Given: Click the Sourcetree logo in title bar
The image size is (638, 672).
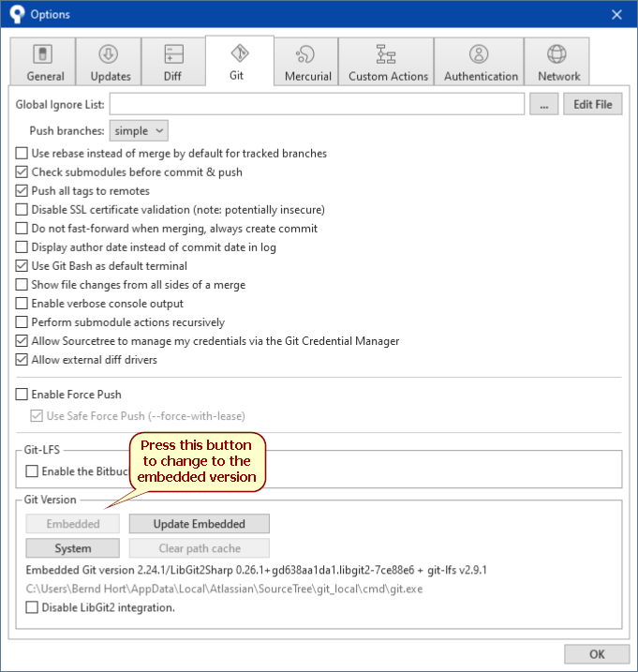Looking at the screenshot, I should coord(17,14).
